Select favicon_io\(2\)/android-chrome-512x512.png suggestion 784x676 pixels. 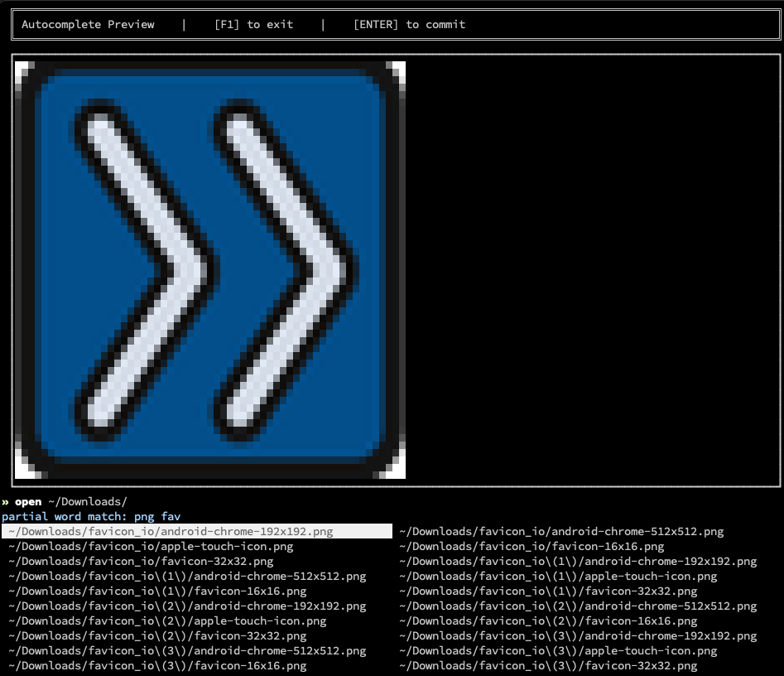click(578, 606)
